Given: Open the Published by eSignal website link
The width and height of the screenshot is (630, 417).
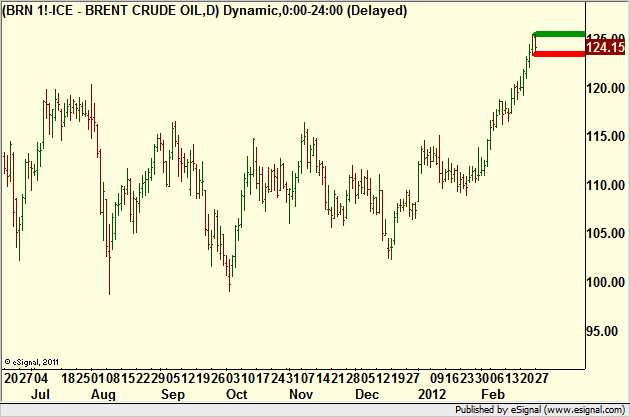Looking at the screenshot, I should (x=540, y=410).
